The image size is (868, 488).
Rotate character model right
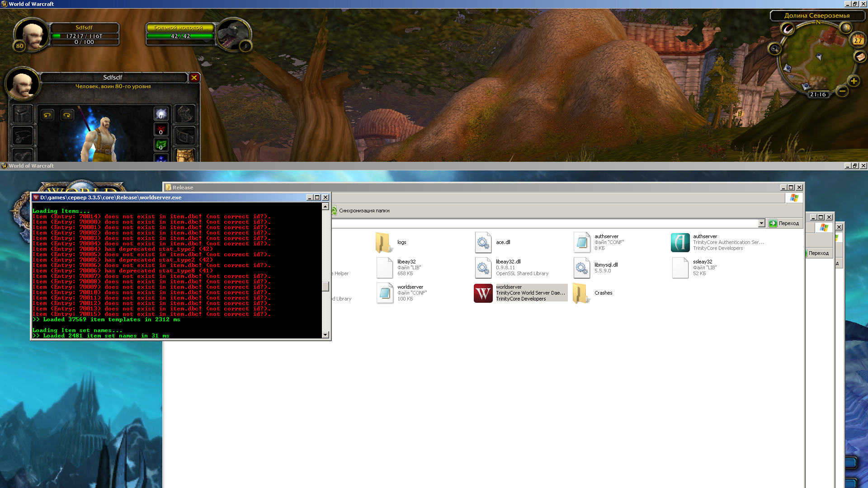pos(67,115)
